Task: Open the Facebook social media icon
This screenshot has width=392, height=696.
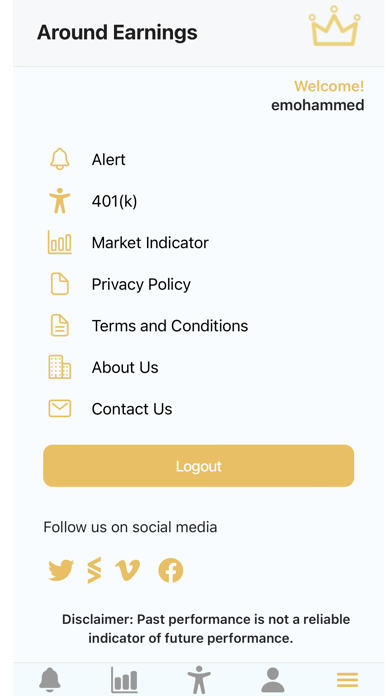Action: 170,570
